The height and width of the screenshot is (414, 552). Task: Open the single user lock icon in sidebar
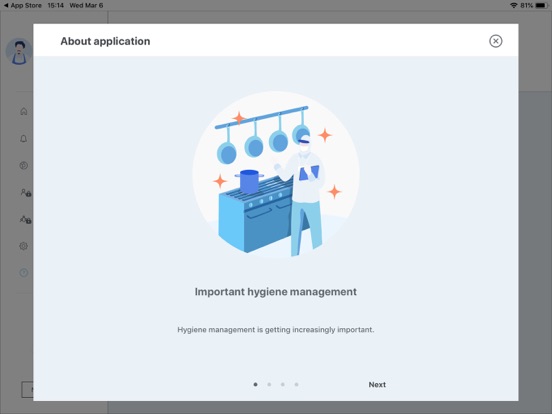coord(25,193)
